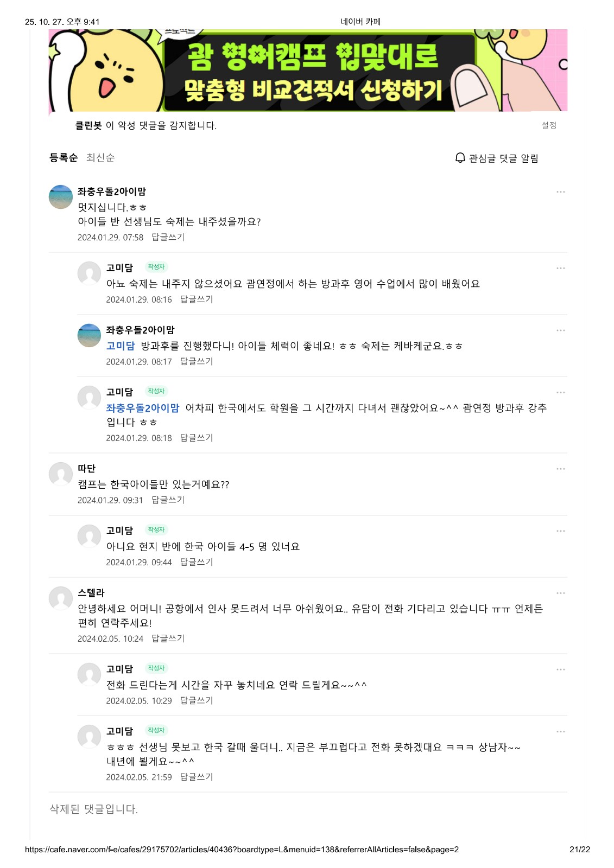Click 좌충우돌2아이맘's beach profile avatar at top
The height and width of the screenshot is (868, 614).
click(61, 197)
